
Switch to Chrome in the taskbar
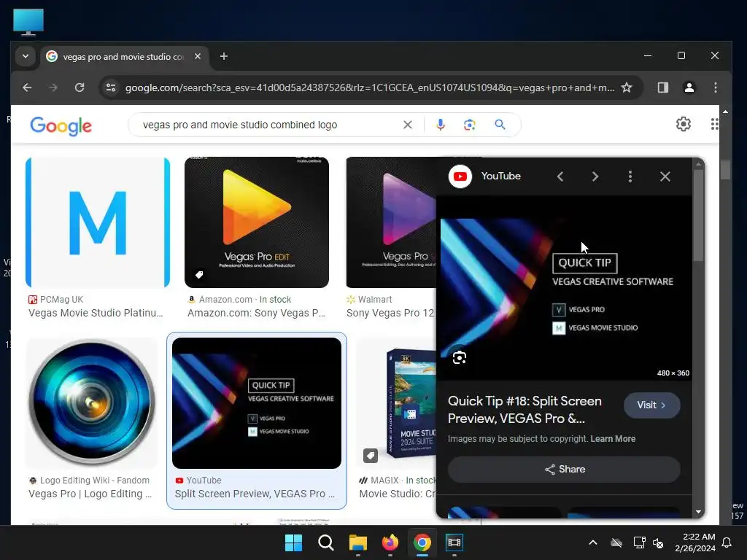point(422,542)
